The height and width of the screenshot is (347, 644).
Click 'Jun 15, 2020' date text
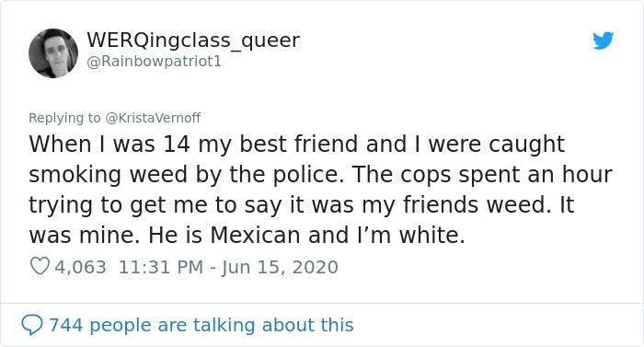pos(280,267)
